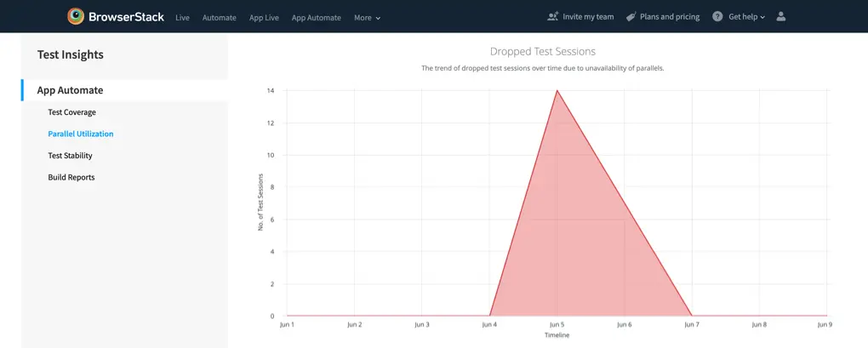
Task: Expand the More dropdown menu
Action: coord(368,17)
